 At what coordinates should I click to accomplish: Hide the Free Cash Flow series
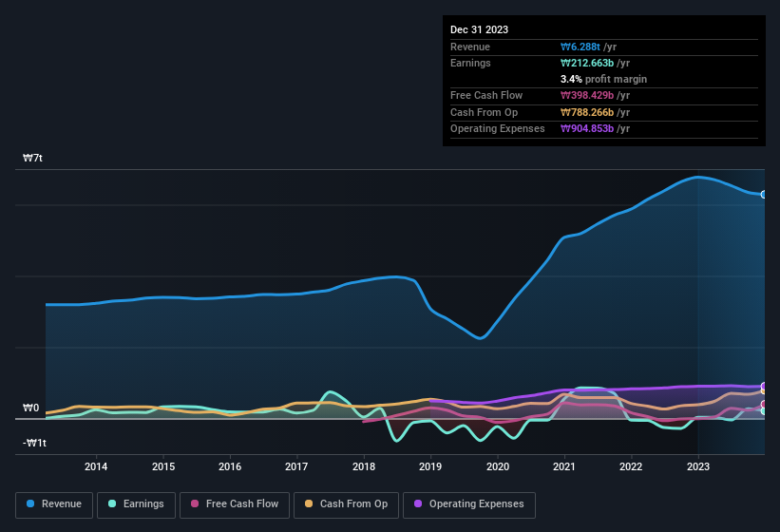coord(235,504)
